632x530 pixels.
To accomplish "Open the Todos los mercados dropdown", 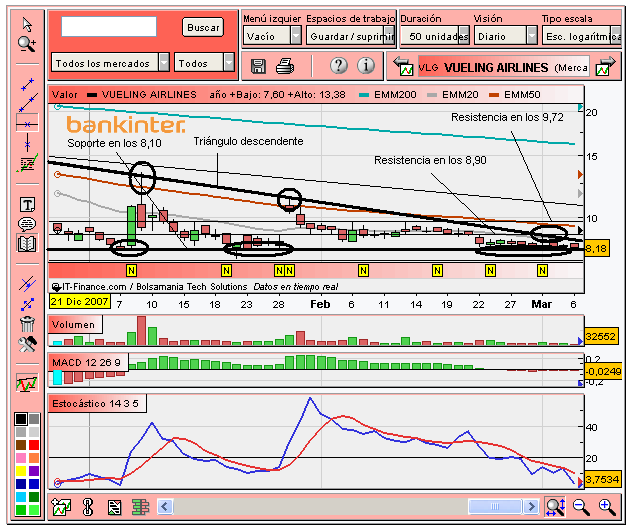I will click(110, 63).
